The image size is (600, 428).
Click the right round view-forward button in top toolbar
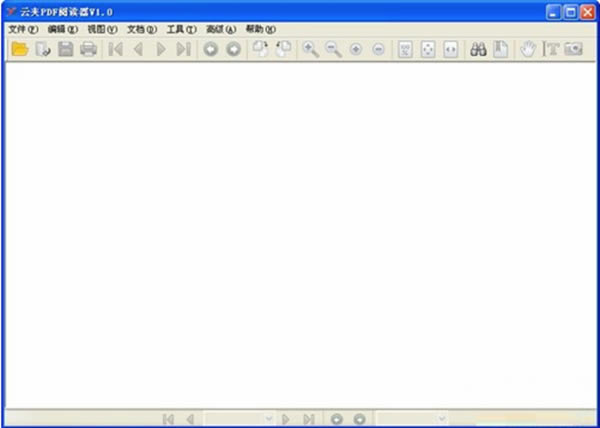tap(233, 49)
